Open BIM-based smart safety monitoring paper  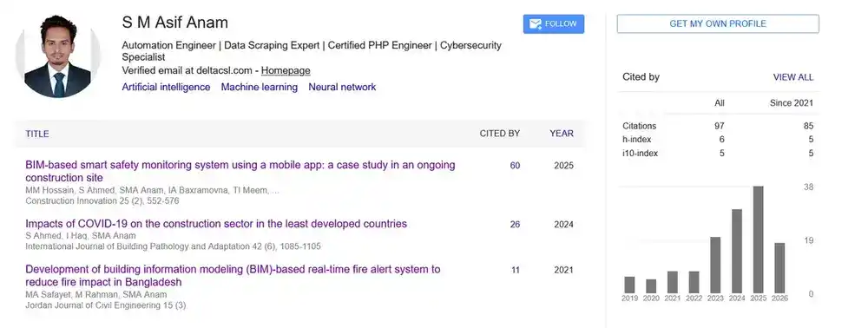(240, 172)
